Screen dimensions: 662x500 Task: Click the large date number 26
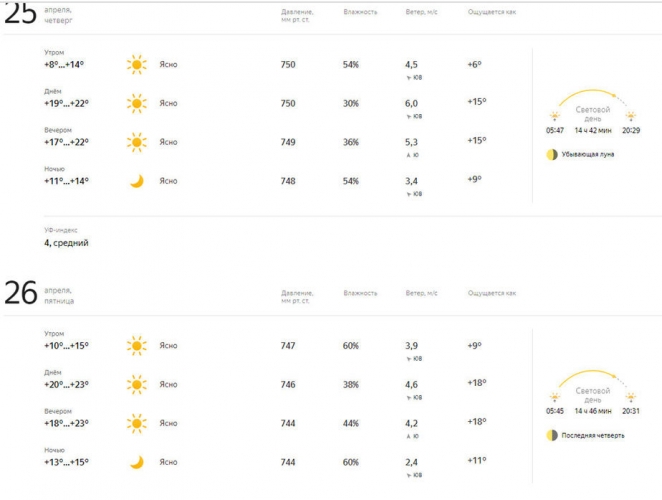click(x=21, y=293)
